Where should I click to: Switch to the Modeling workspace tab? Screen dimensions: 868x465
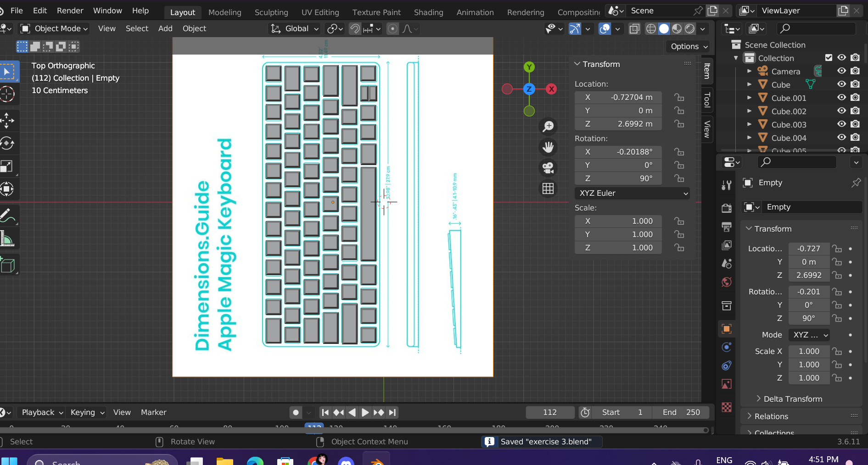[224, 12]
